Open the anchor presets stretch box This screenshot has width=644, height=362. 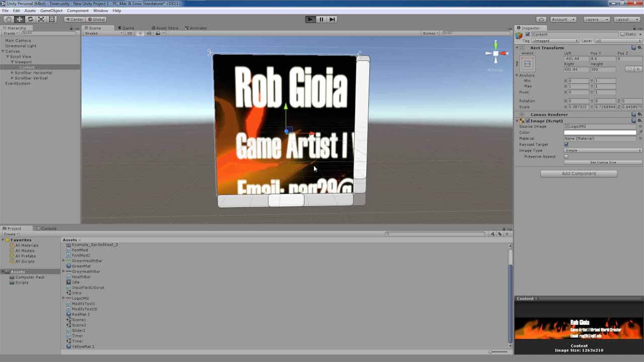(x=527, y=64)
